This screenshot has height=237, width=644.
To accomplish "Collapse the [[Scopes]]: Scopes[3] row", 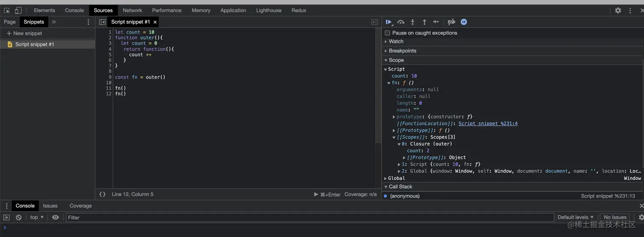I will tap(394, 137).
